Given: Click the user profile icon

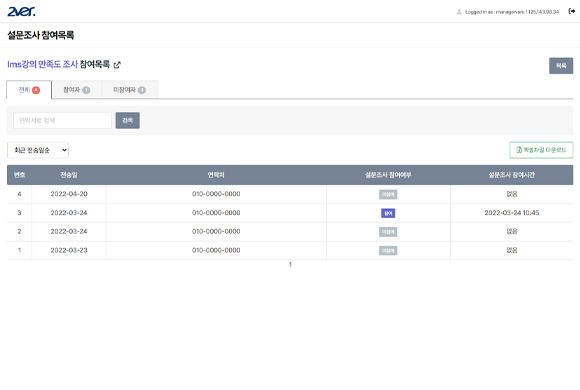Looking at the screenshot, I should pyautogui.click(x=459, y=12).
